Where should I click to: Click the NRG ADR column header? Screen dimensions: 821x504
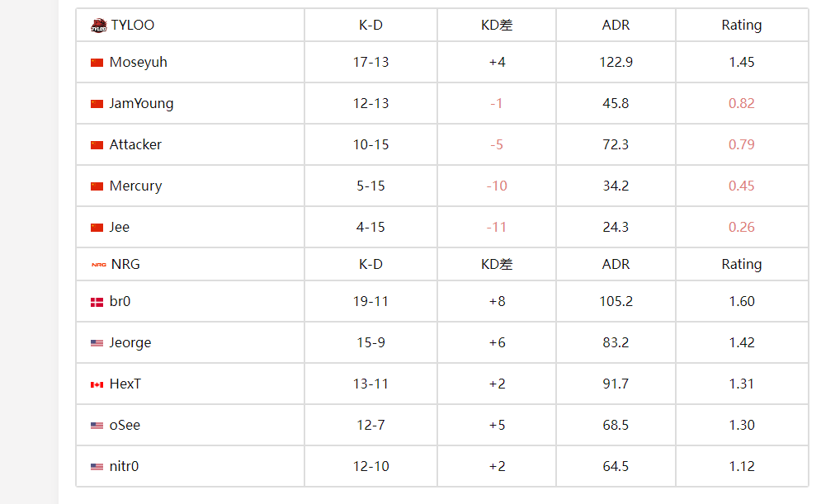coord(616,264)
